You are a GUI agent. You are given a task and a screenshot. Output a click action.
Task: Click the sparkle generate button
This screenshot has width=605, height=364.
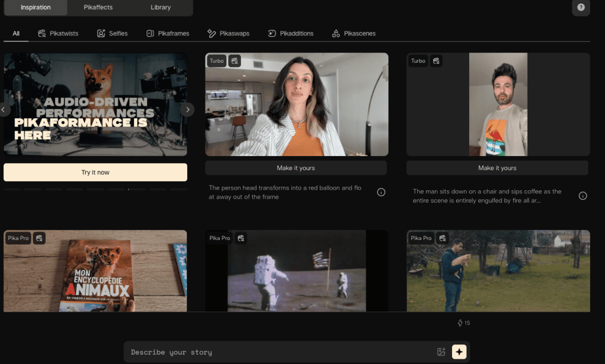pos(459,352)
